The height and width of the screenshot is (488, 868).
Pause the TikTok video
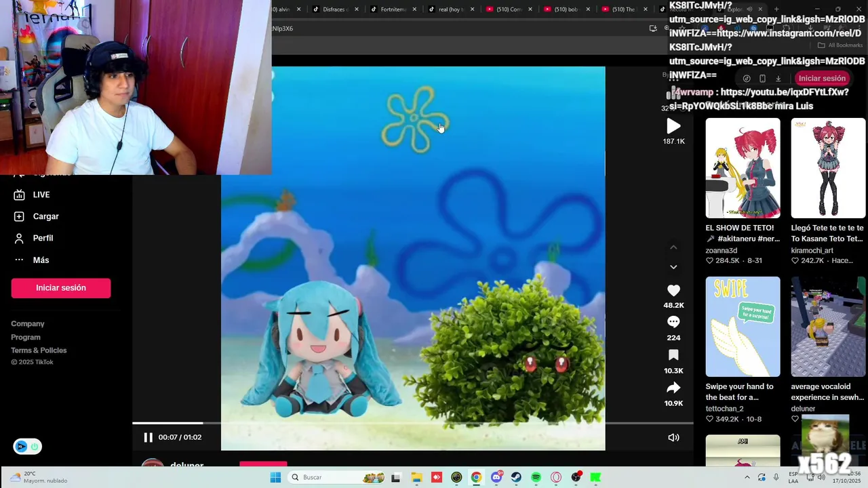pyautogui.click(x=148, y=437)
